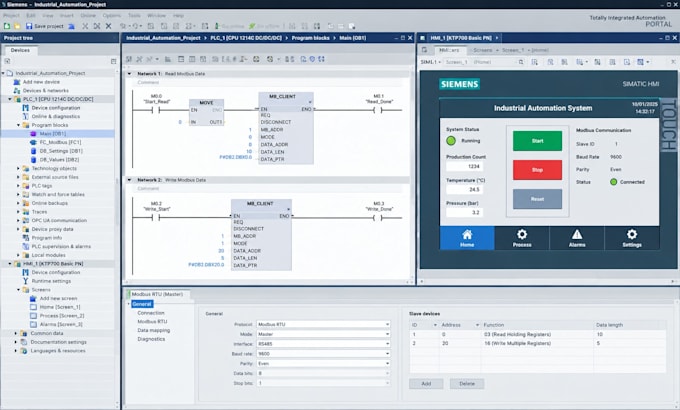Select the DB_Values [DB2] data block
This screenshot has height=410, width=680.
pyautogui.click(x=59, y=160)
